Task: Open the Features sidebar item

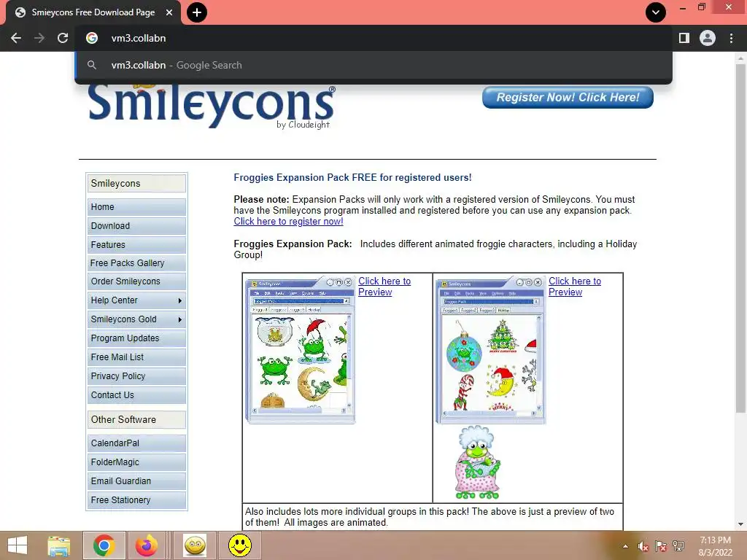Action: click(136, 245)
